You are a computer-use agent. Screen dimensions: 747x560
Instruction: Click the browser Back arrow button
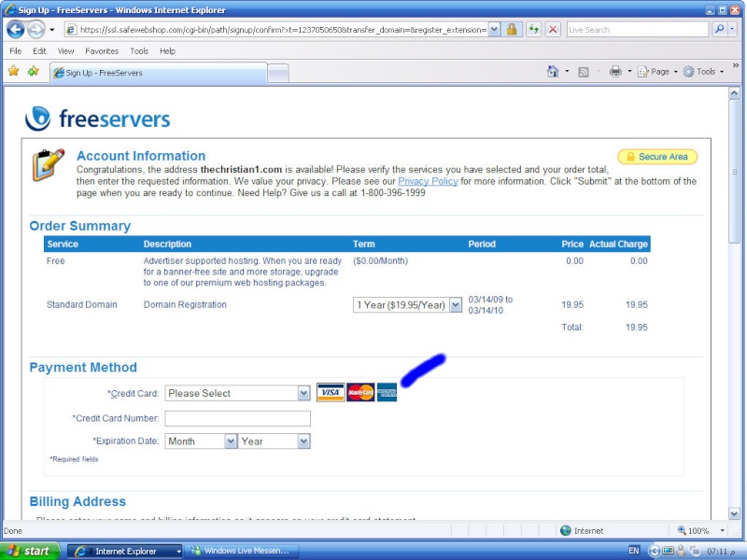click(15, 29)
